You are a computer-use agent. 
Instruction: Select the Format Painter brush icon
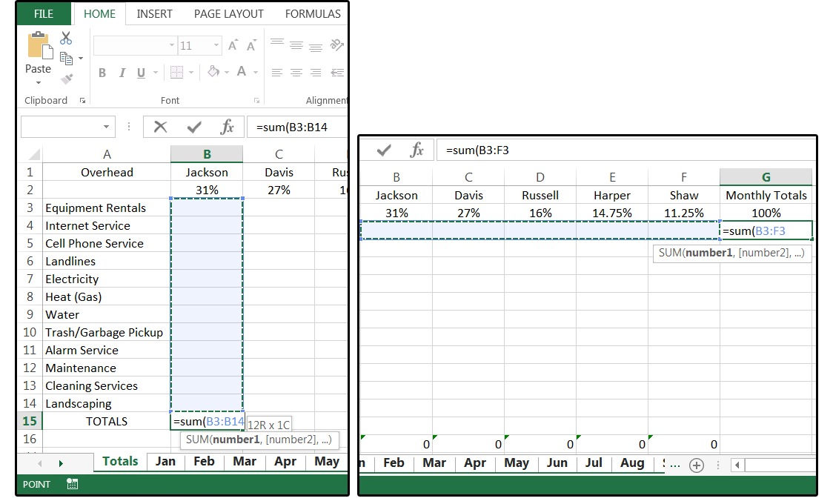[67, 79]
